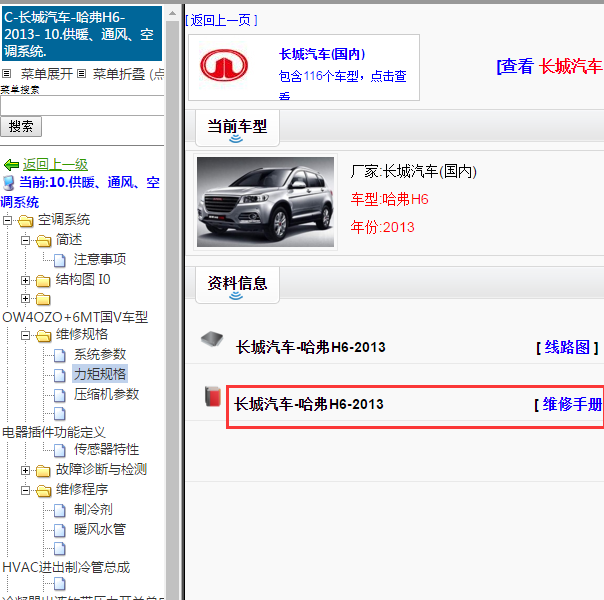The width and height of the screenshot is (604, 600).
Task: Select the 压缩机参数 tree item
Action: click(x=106, y=394)
